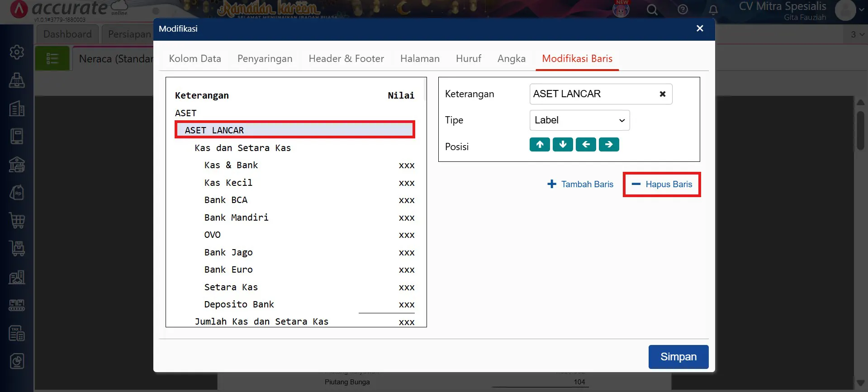This screenshot has height=392, width=868.
Task: Open the notifications bell
Action: point(713,10)
